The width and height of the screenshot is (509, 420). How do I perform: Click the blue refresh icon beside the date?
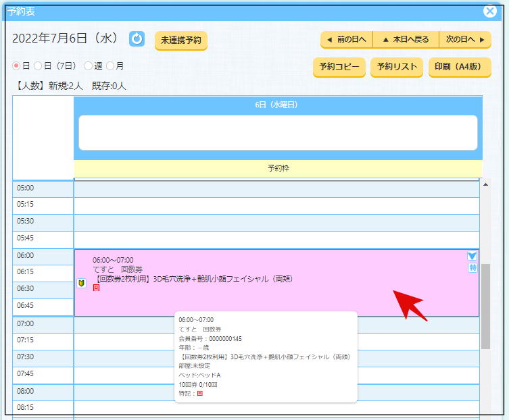click(x=137, y=39)
